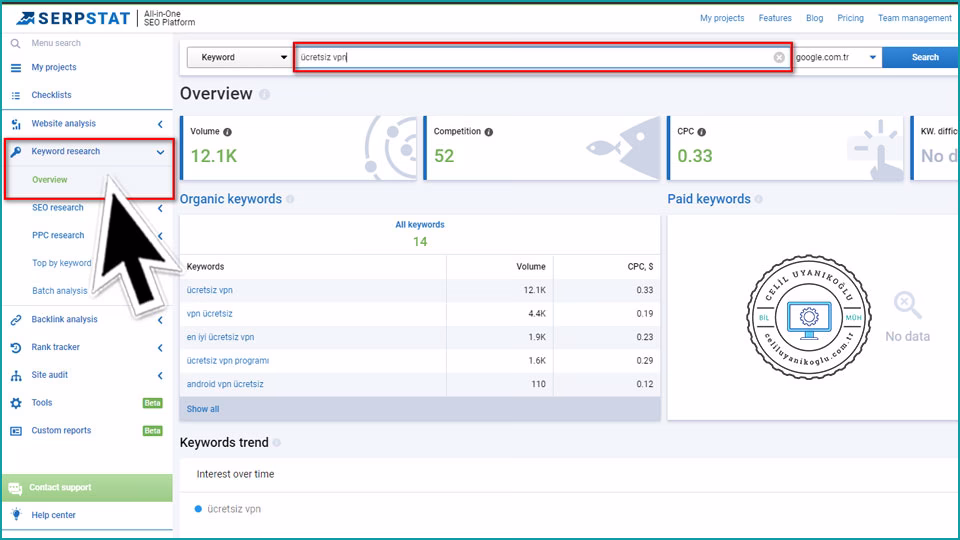Collapse the Keyword research section
The width and height of the screenshot is (960, 540).
pos(160,152)
